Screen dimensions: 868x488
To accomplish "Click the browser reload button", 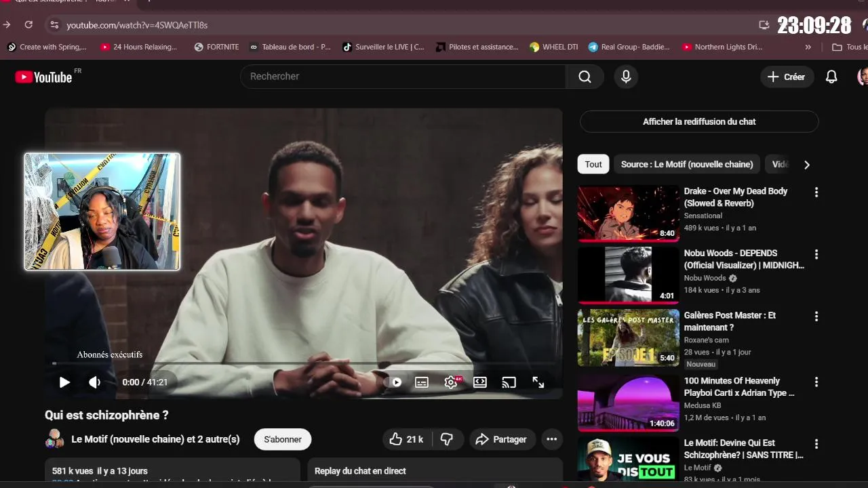I will click(28, 24).
